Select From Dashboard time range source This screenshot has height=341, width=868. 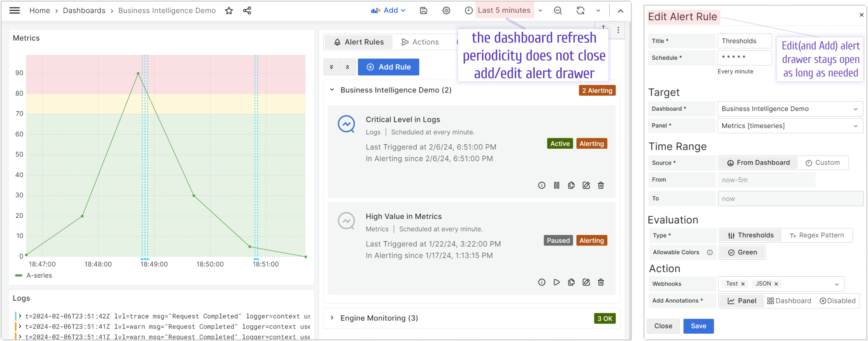[758, 163]
